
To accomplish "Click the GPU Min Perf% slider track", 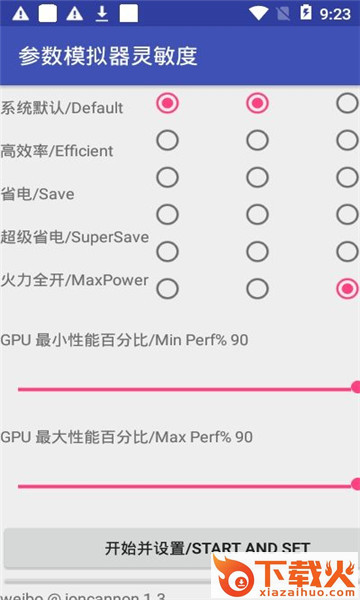I will click(x=187, y=389).
